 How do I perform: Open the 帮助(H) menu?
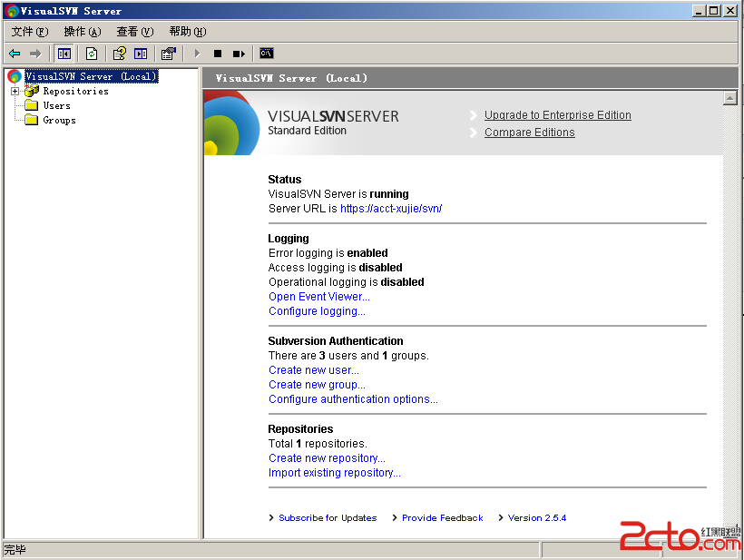pyautogui.click(x=188, y=32)
